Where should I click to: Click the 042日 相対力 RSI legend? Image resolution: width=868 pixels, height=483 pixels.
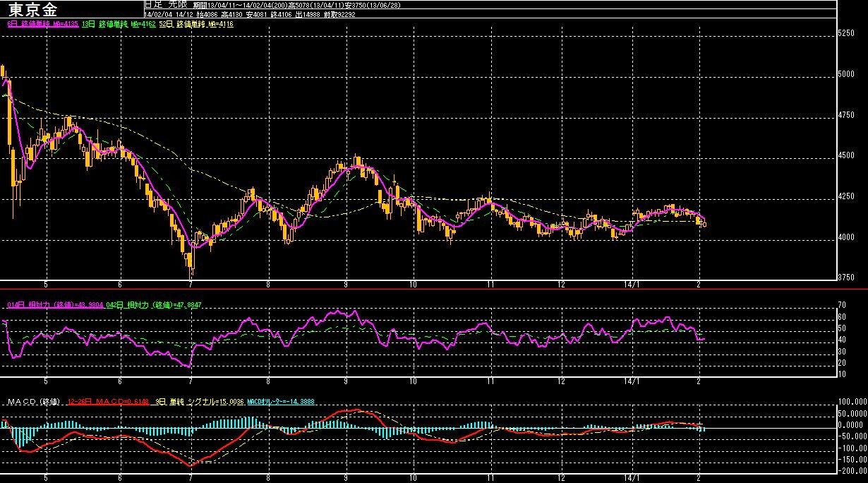tap(155, 305)
